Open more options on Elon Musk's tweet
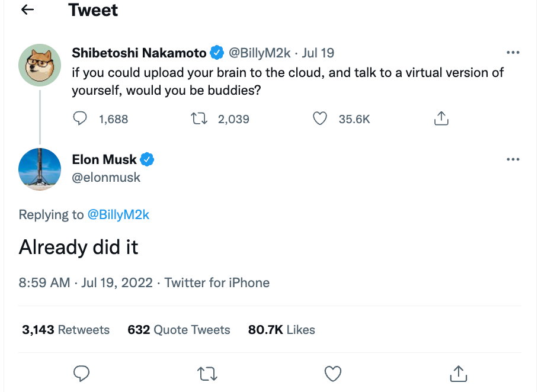 513,159
